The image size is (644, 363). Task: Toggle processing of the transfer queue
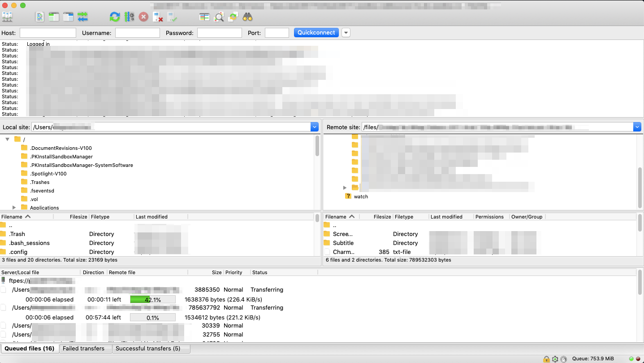[x=130, y=17]
